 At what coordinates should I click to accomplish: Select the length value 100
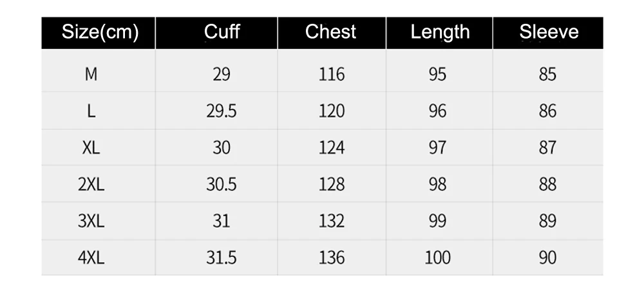point(437,258)
